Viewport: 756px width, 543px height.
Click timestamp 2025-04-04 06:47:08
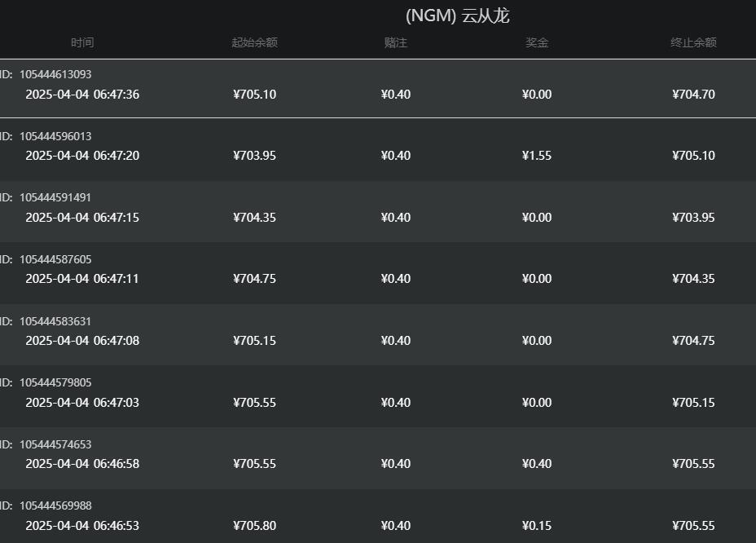click(x=82, y=341)
